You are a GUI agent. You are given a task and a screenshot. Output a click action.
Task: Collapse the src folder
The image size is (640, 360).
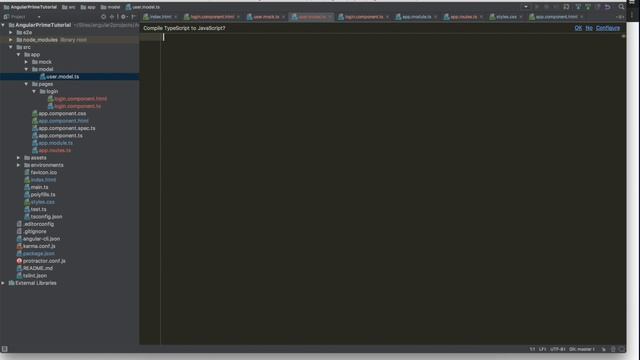click(x=11, y=47)
